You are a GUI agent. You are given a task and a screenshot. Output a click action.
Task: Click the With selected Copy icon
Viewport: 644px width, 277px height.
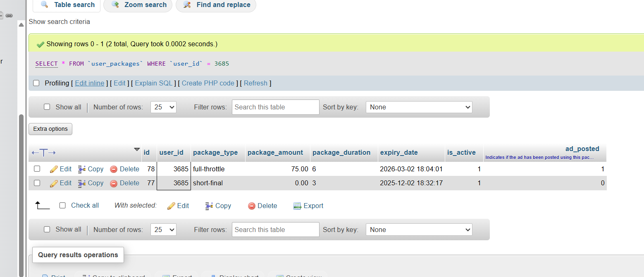point(209,206)
